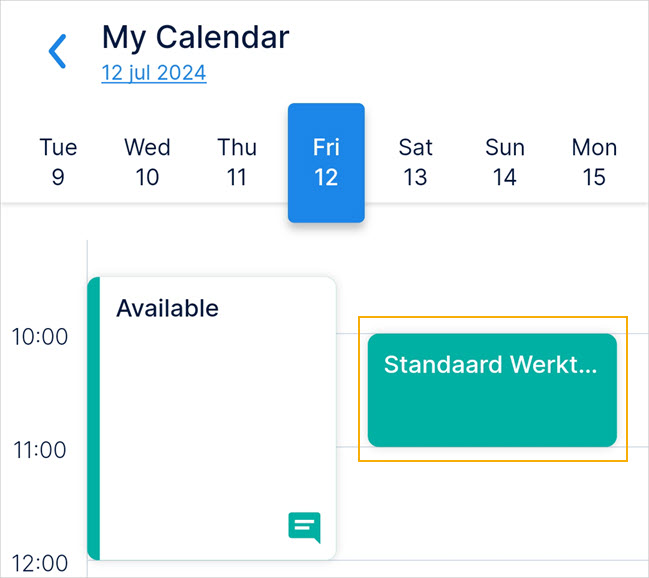
Task: Switch to Wed 10
Action: tap(147, 163)
